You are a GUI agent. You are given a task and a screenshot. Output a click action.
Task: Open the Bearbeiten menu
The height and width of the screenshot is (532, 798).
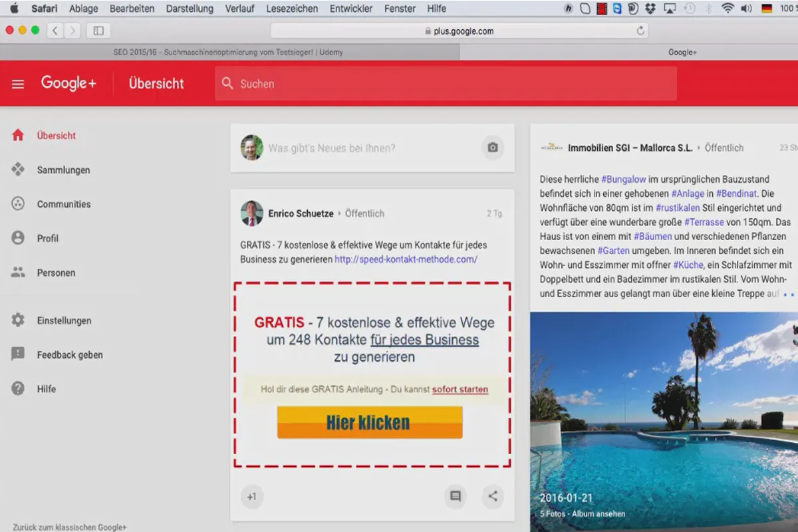132,9
